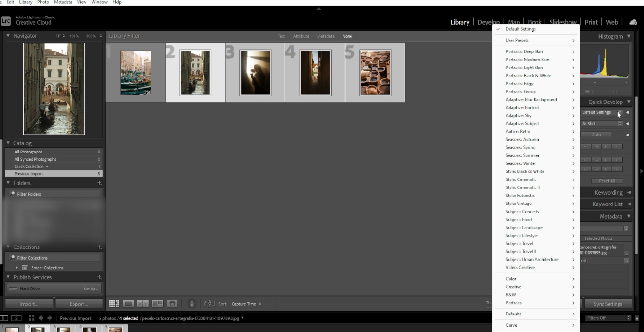644x332 pixels.
Task: Click the sort direction A-Z icon
Action: (x=209, y=304)
